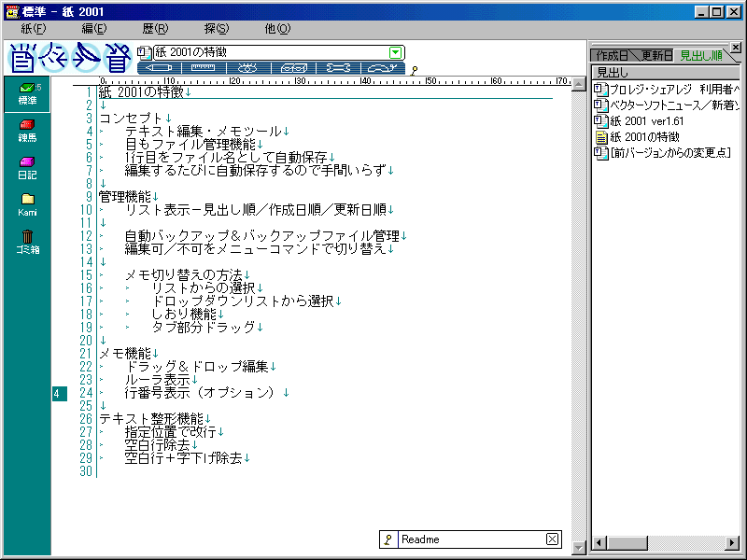Close the Readme bookmark box
Viewport: 747px width, 560px height.
click(552, 539)
